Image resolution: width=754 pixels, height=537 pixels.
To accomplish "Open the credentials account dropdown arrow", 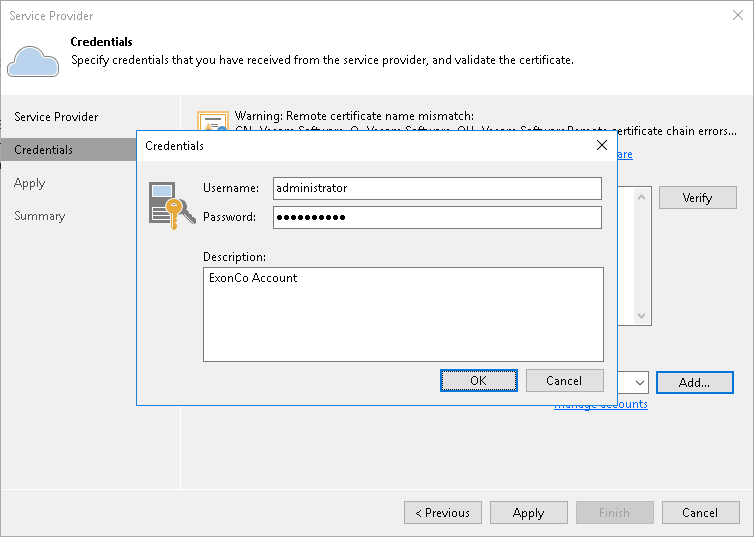I will [x=640, y=382].
